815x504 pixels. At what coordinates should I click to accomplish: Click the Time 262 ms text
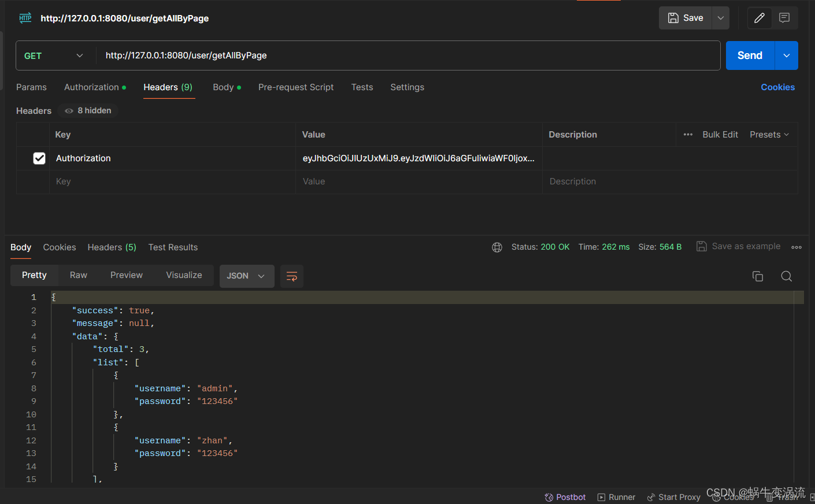(x=604, y=247)
